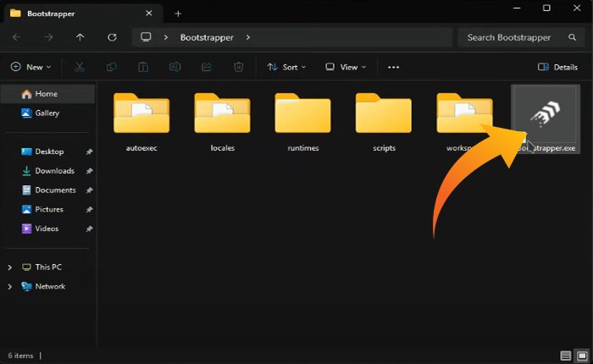Click the Share icon in toolbar
Viewport: 593px width, 364px height.
coord(207,67)
